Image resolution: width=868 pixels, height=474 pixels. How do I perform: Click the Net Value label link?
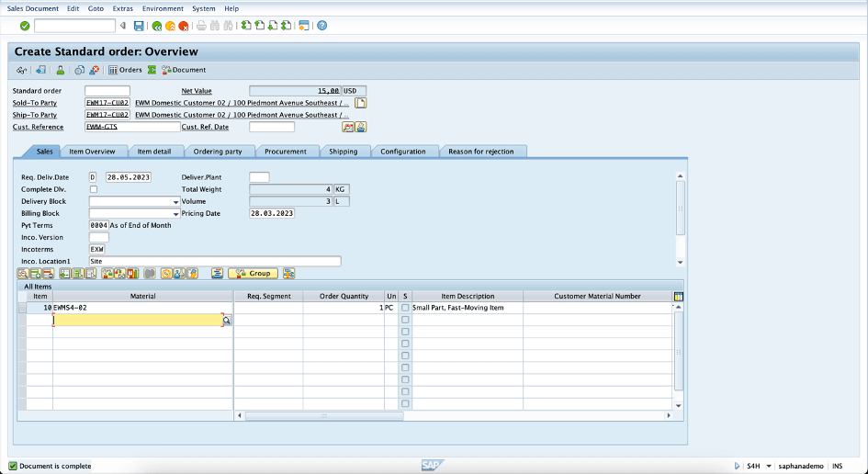(x=197, y=91)
